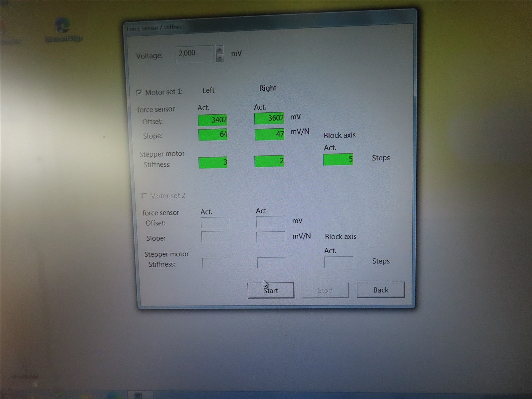This screenshot has height=399, width=532.
Task: Click the active application icon in taskbar
Action: [x=138, y=395]
